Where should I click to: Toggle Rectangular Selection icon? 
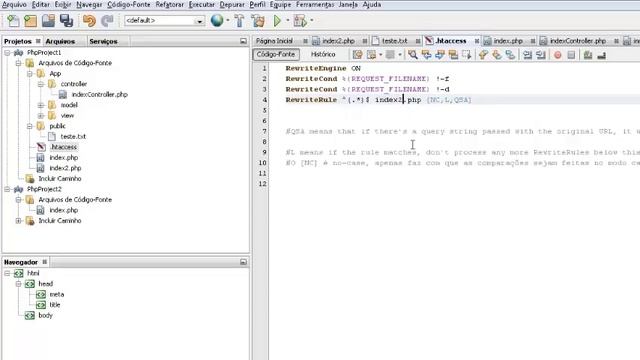(467, 55)
